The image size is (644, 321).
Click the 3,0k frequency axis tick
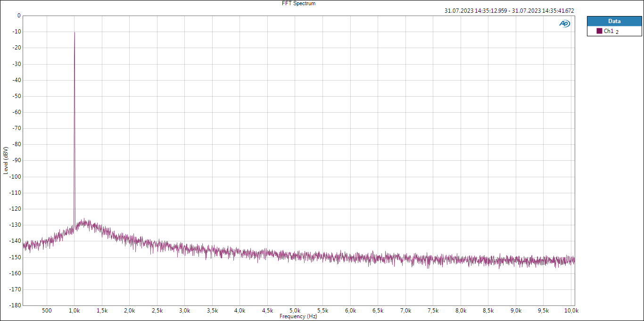pos(185,311)
